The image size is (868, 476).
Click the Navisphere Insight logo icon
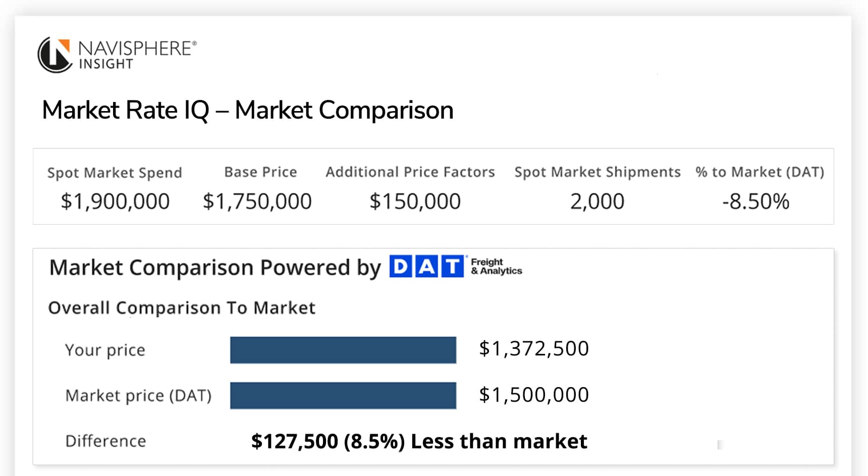coord(55,55)
